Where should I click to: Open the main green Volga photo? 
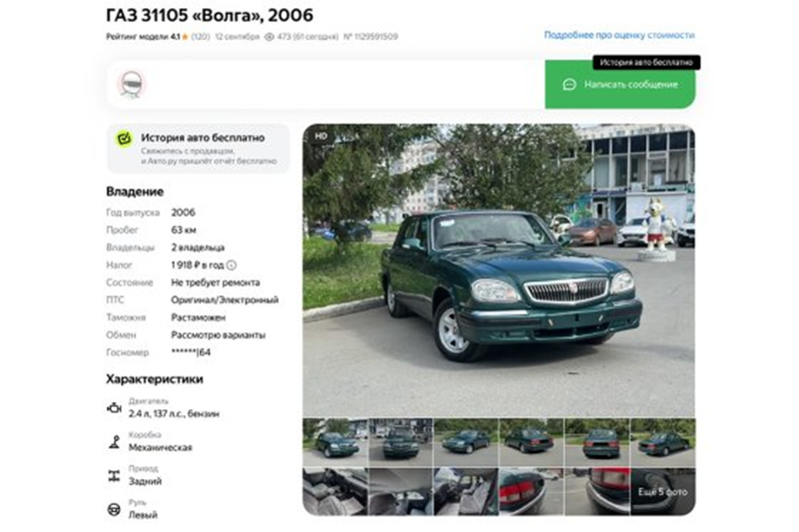(x=498, y=270)
